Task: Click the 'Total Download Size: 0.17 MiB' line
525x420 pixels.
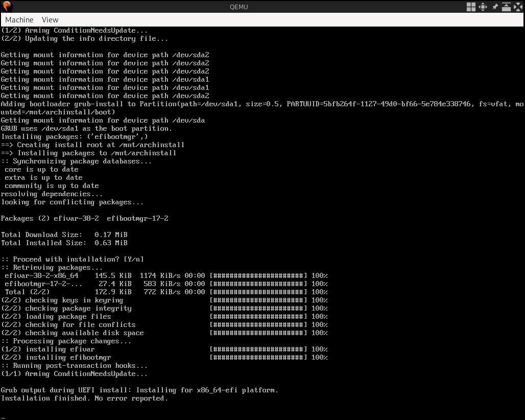Action: (x=64, y=235)
